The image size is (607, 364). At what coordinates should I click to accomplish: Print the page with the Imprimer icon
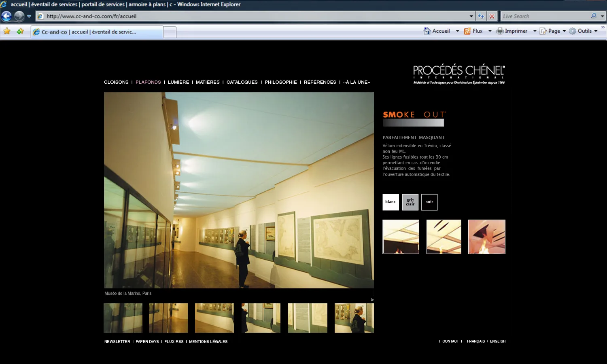(x=500, y=31)
